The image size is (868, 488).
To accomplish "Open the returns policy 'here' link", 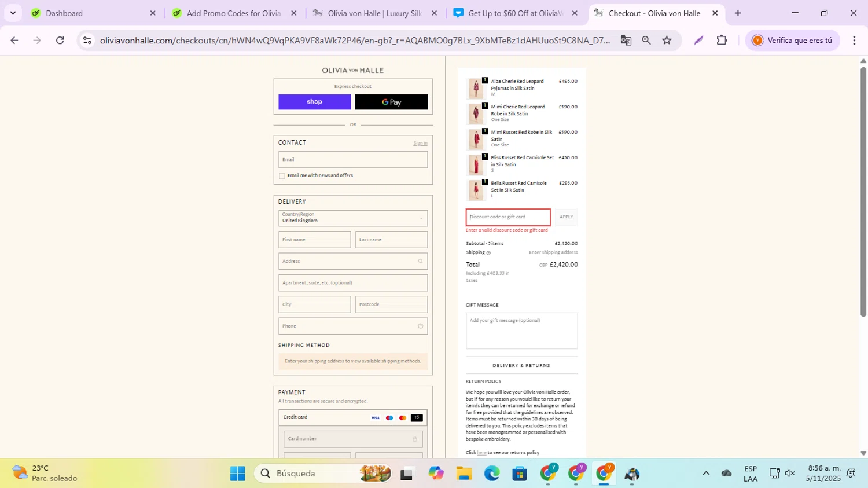I will [x=481, y=453].
